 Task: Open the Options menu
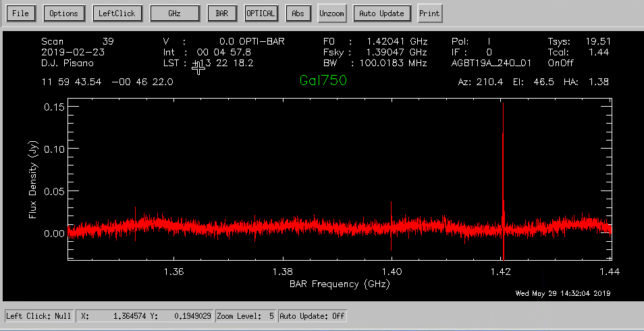(63, 13)
